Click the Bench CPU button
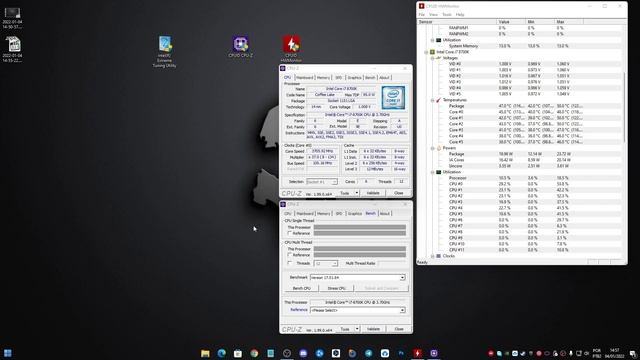This screenshot has width=640, height=360. point(302,289)
